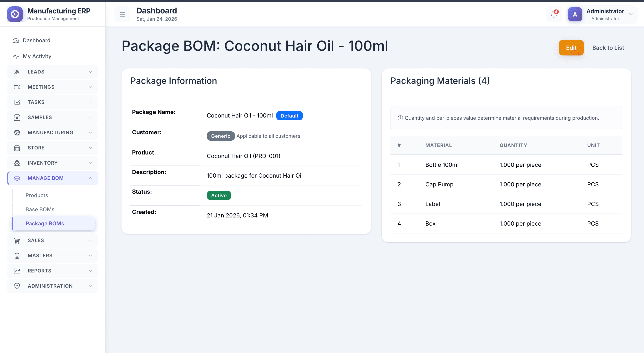Click the orange Edit button
Viewport: 644px width, 353px height.
tap(571, 48)
